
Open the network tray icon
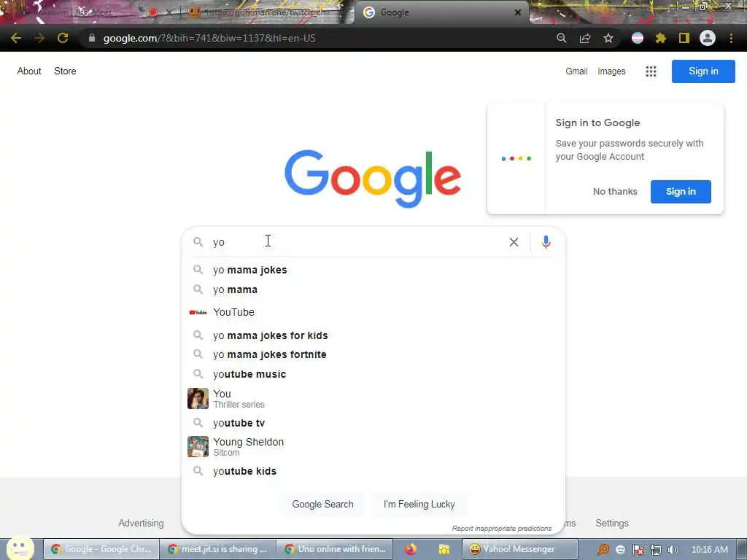[x=656, y=550]
